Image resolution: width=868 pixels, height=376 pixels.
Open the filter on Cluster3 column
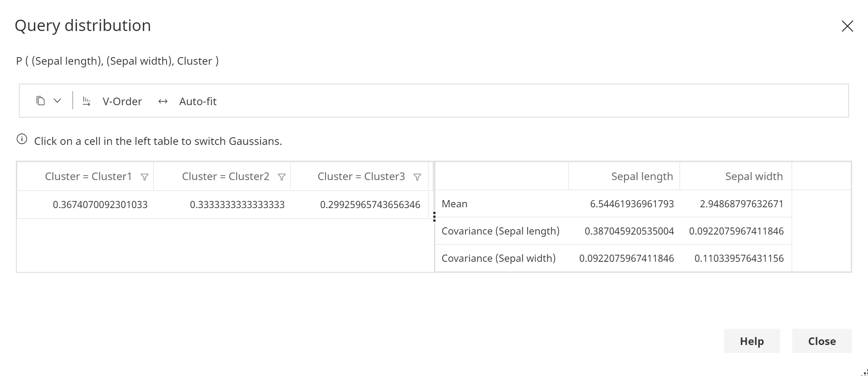[418, 176]
